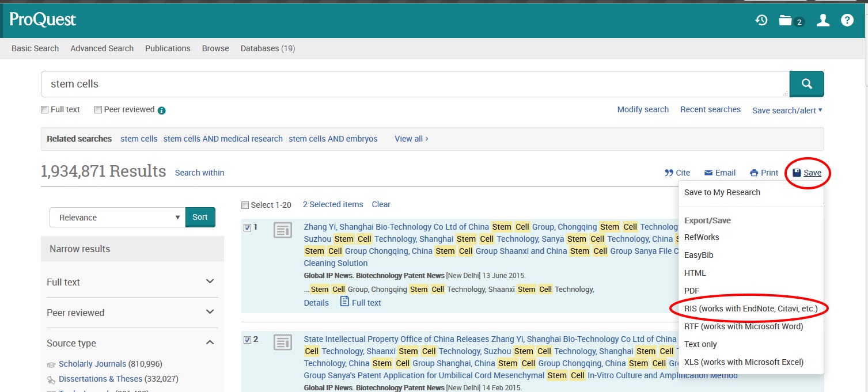Open Databases (19)
Viewport: 868px width, 392px height.
pos(268,48)
